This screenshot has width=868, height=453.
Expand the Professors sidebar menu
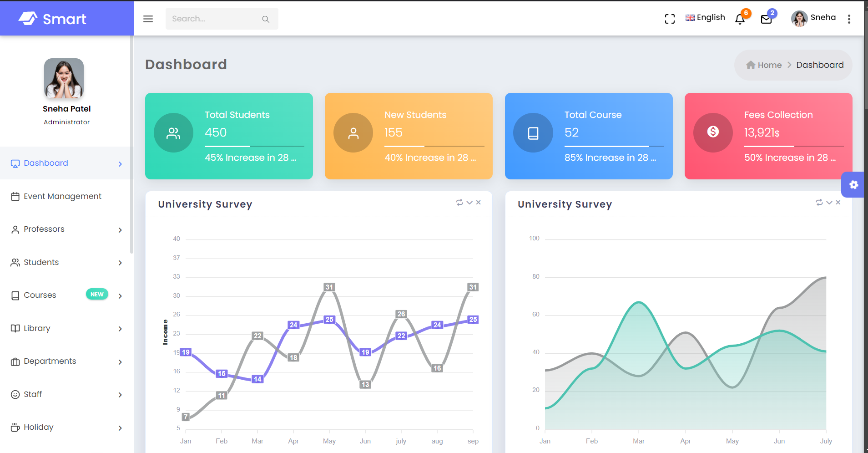coord(66,229)
